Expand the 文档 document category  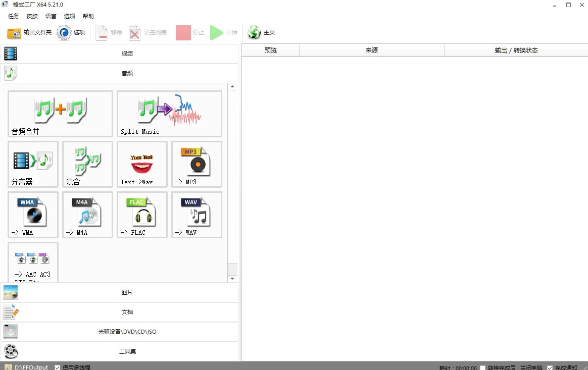120,312
